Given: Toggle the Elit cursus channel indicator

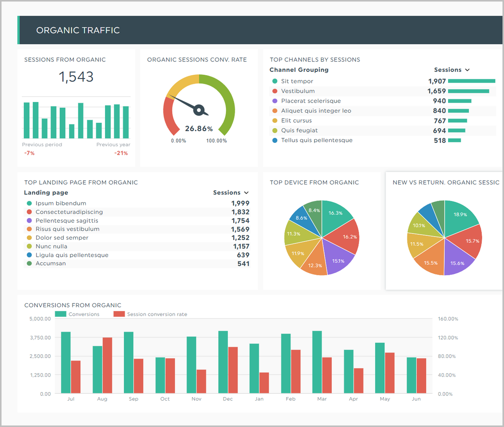Looking at the screenshot, I should [274, 120].
